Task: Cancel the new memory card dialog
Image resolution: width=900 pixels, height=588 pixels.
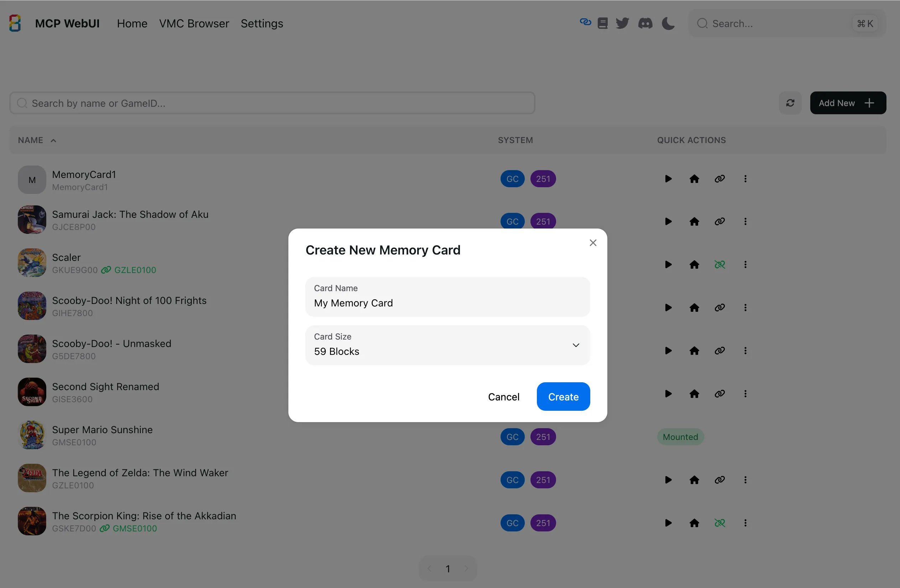Action: [503, 396]
